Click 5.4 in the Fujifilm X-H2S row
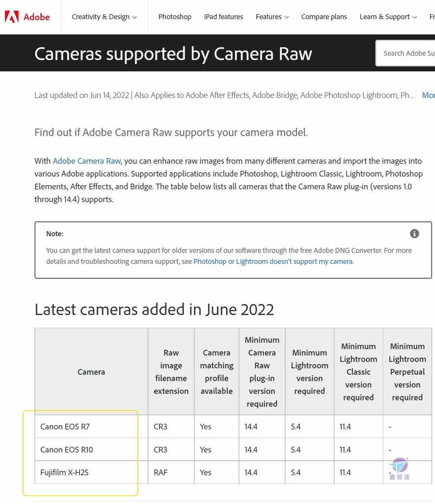This screenshot has width=435, height=504. point(310,472)
